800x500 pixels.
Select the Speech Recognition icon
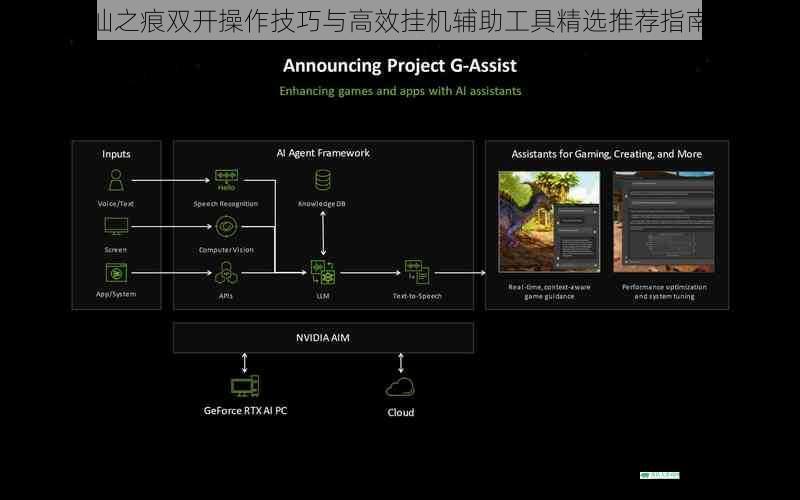click(226, 181)
